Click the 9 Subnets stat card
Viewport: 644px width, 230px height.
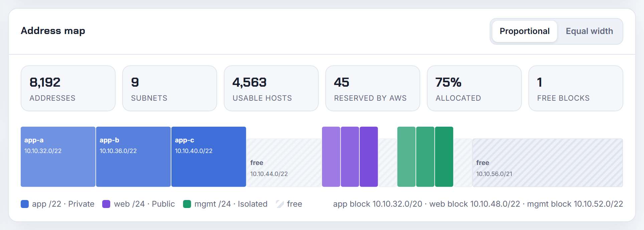(170, 88)
